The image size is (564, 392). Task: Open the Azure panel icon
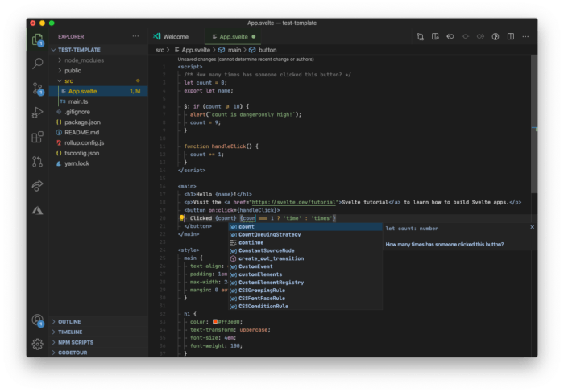coord(37,209)
